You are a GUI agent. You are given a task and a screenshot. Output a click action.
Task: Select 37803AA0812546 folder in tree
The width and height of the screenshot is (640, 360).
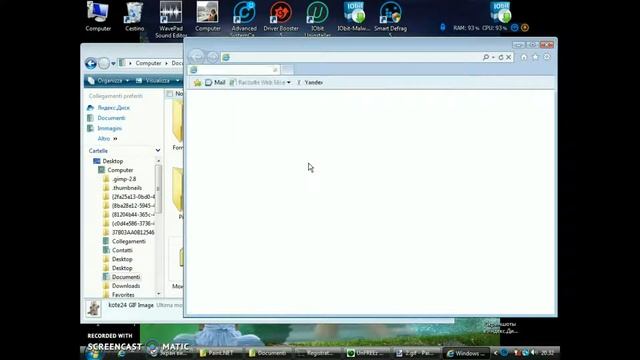pyautogui.click(x=133, y=233)
